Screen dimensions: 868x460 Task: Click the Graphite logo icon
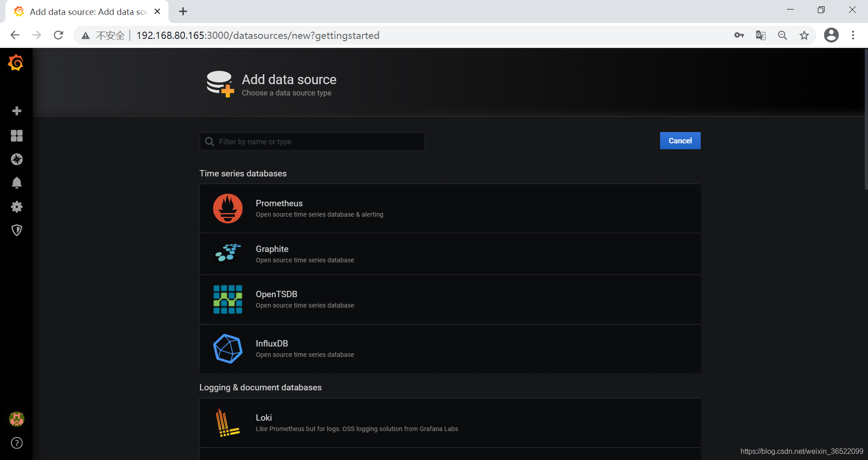click(x=228, y=253)
